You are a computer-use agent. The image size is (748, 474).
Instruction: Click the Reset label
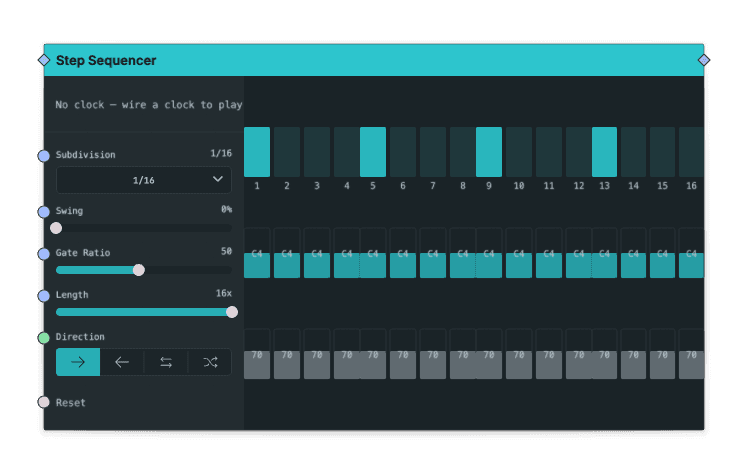(x=71, y=402)
